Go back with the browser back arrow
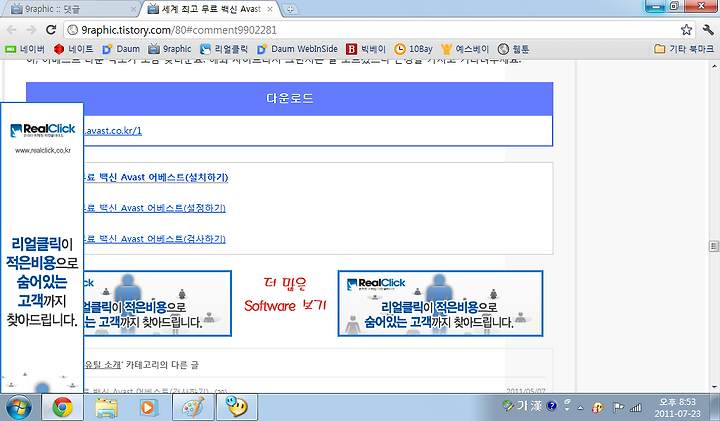 (11, 30)
